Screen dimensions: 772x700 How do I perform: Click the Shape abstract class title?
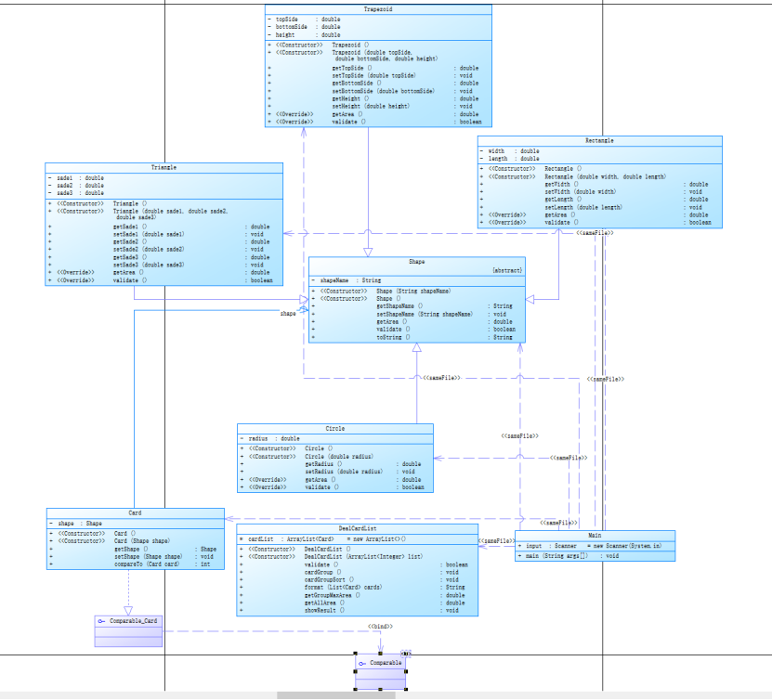click(x=416, y=262)
